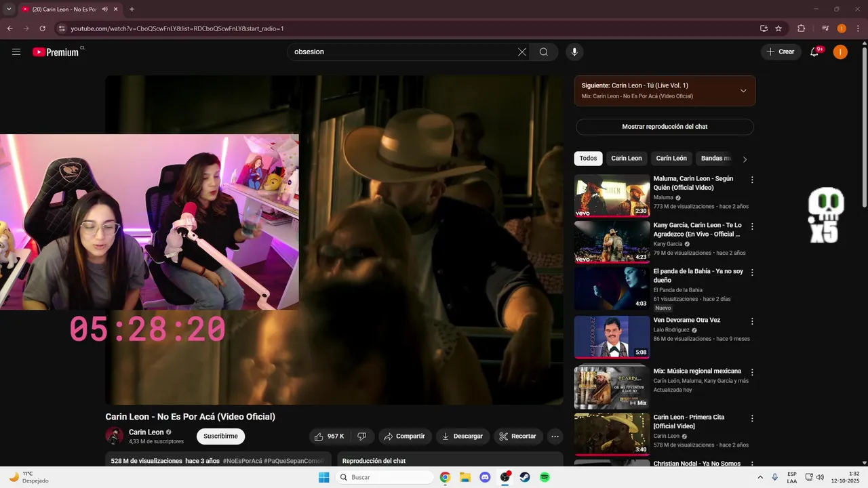Open the Carin Leon channel avatar
Image resolution: width=868 pixels, height=488 pixels.
tap(115, 436)
